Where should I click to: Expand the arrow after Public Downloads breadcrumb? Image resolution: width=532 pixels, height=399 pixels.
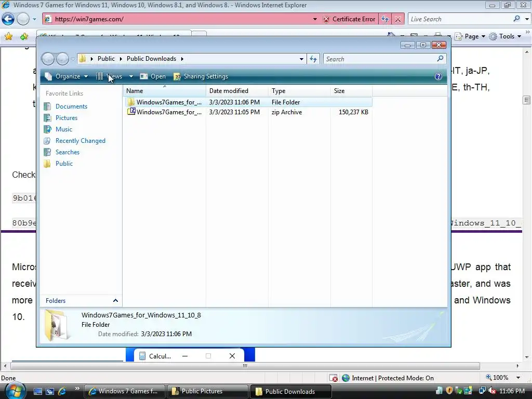click(x=182, y=59)
